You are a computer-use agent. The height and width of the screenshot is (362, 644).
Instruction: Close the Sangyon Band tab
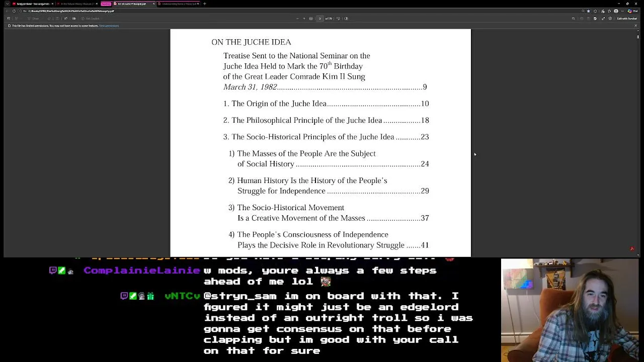(x=52, y=4)
